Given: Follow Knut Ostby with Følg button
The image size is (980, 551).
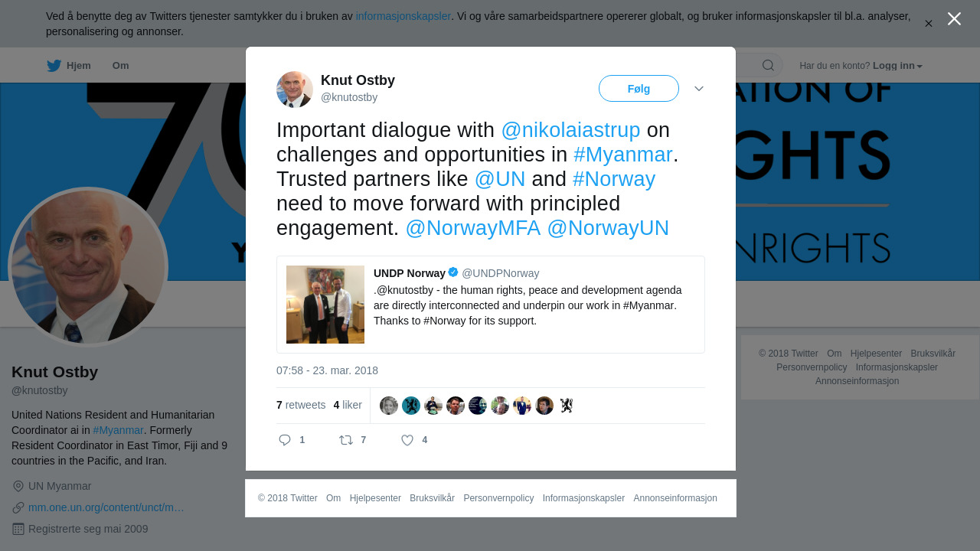Looking at the screenshot, I should point(639,89).
